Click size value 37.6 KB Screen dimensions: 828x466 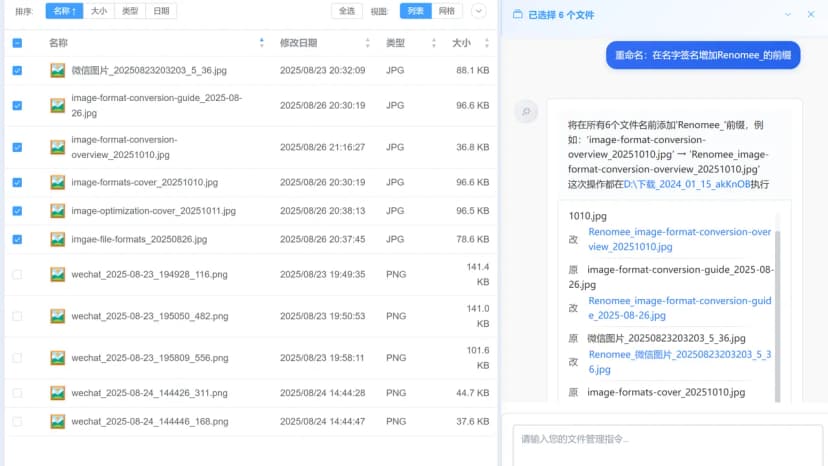coord(473,422)
